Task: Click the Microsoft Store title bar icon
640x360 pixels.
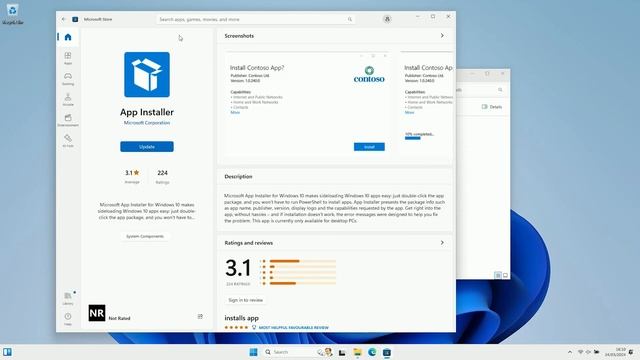Action: (75, 19)
